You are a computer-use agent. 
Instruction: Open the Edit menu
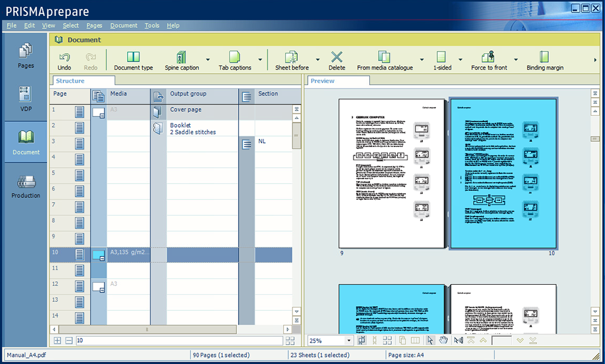tap(30, 25)
